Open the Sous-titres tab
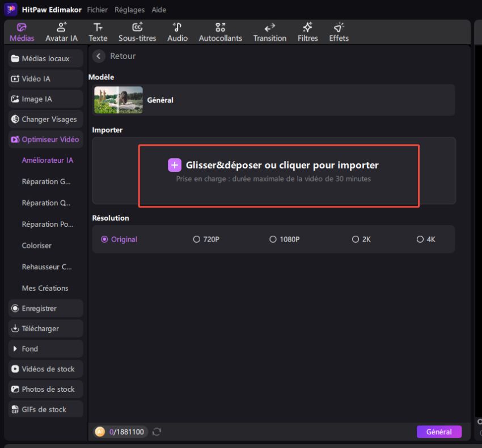 [137, 32]
